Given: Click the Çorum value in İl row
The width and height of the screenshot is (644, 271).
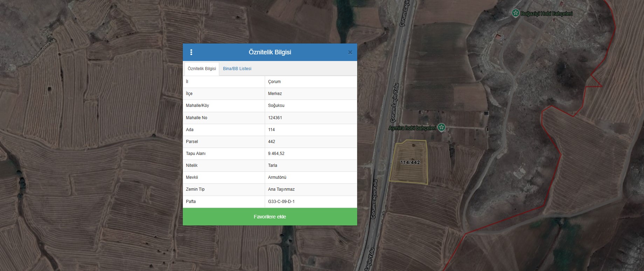Looking at the screenshot, I should point(274,82).
